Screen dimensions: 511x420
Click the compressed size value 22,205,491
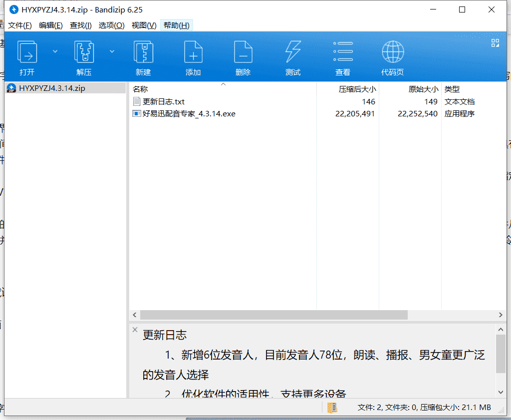[355, 113]
